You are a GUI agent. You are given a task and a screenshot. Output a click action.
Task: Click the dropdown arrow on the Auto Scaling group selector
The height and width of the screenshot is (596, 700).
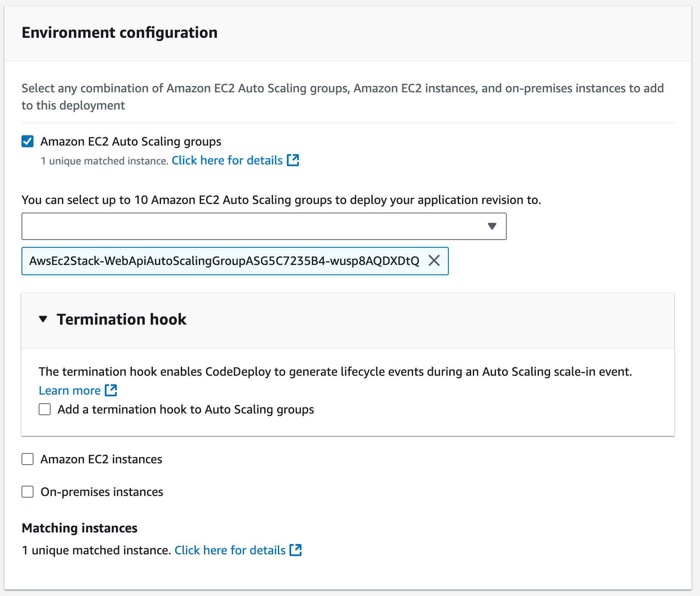(492, 226)
